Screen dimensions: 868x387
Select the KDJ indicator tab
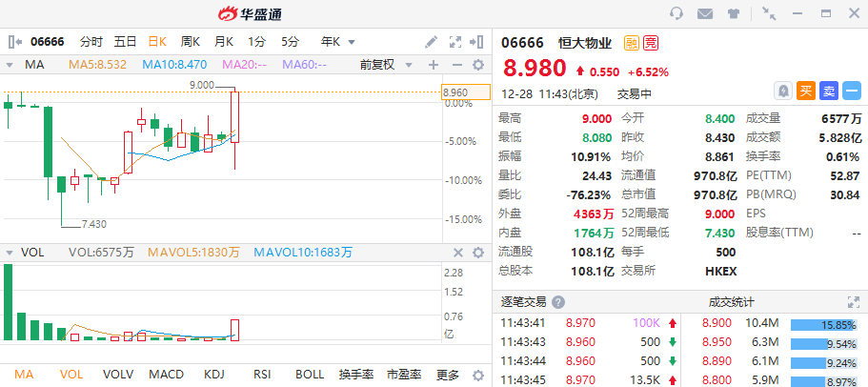coord(214,375)
